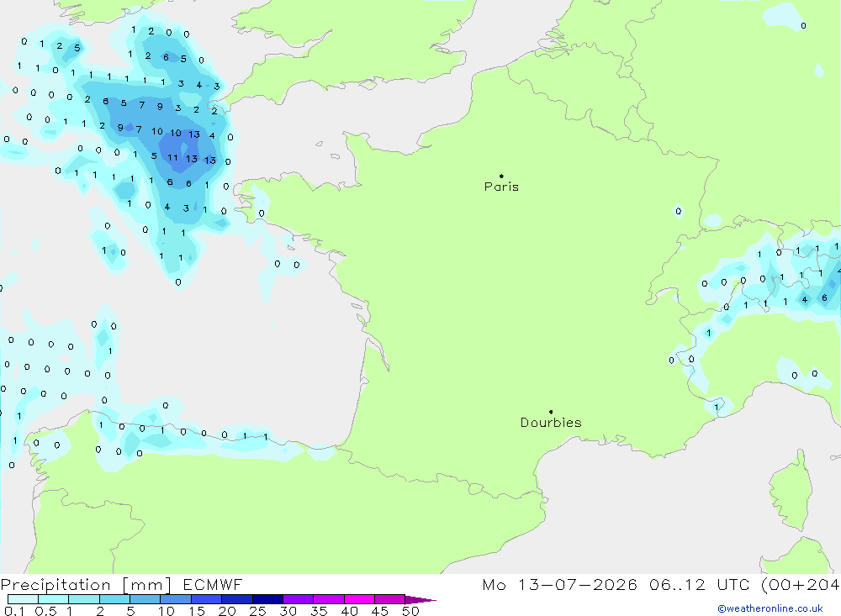Click the purple arrow above 50 legend end

(420, 600)
